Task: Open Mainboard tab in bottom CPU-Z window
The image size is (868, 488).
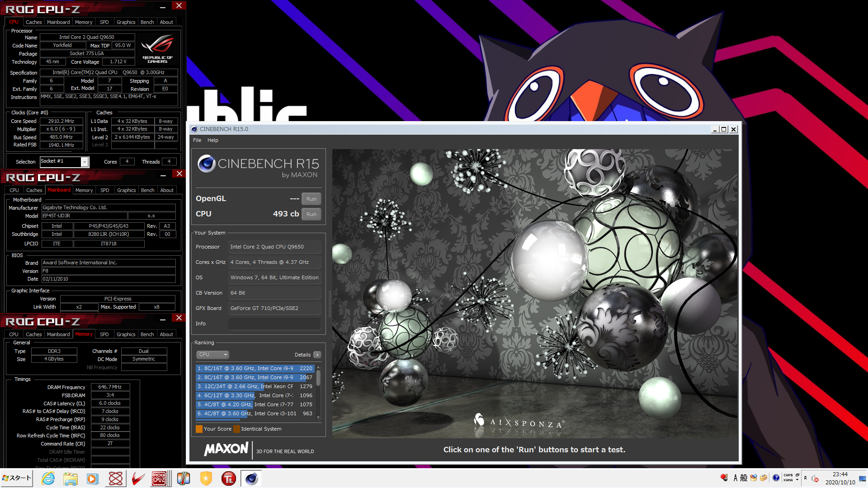Action: 58,334
